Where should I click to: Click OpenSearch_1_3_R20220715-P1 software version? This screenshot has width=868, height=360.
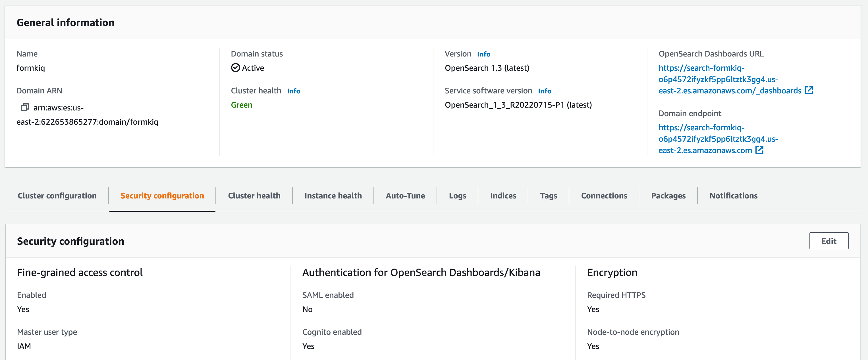518,105
